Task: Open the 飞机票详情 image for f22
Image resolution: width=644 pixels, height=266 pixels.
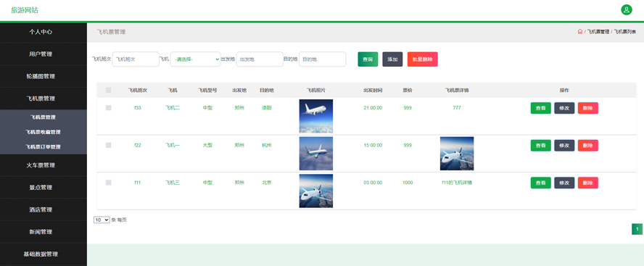Action: [457, 153]
